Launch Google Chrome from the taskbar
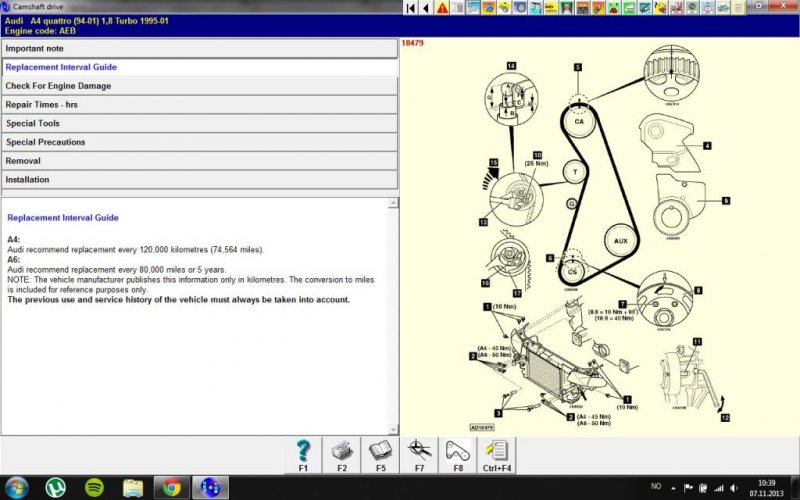The height and width of the screenshot is (500, 800). pyautogui.click(x=172, y=487)
